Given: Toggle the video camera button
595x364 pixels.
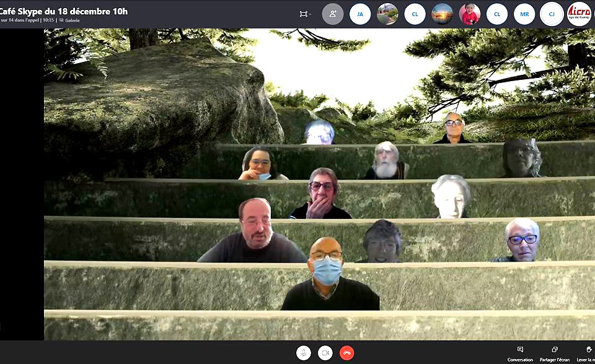Looking at the screenshot, I should [325, 353].
